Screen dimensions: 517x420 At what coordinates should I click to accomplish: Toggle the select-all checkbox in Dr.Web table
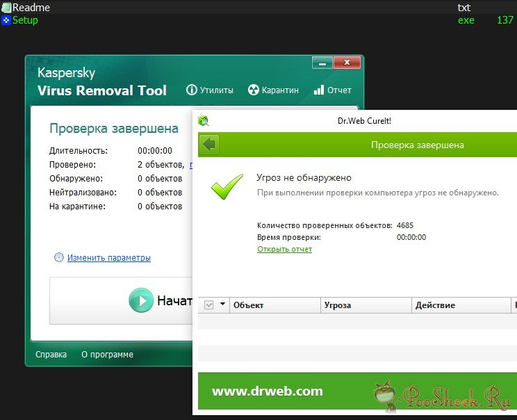[208, 305]
